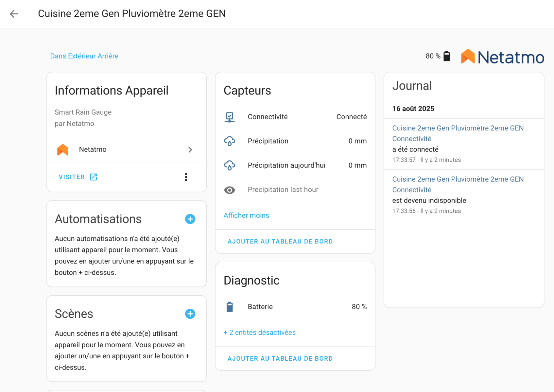Click the Précipitation rain cloud icon

tap(230, 141)
